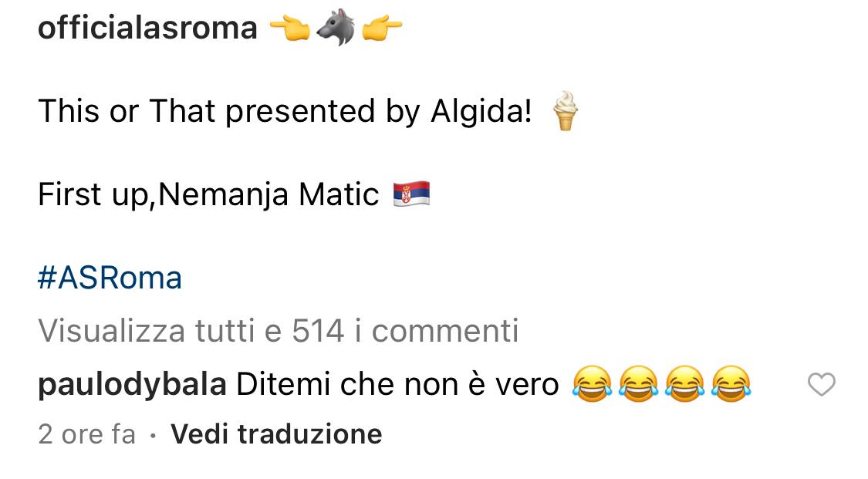This screenshot has height=479, width=868.
Task: Click the last laughing emoji in the comment
Action: (731, 384)
